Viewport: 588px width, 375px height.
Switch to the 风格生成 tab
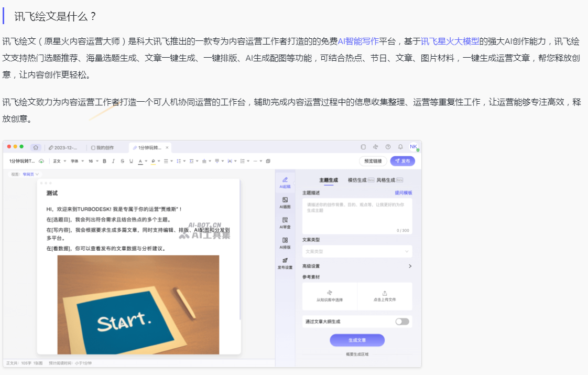pyautogui.click(x=389, y=180)
